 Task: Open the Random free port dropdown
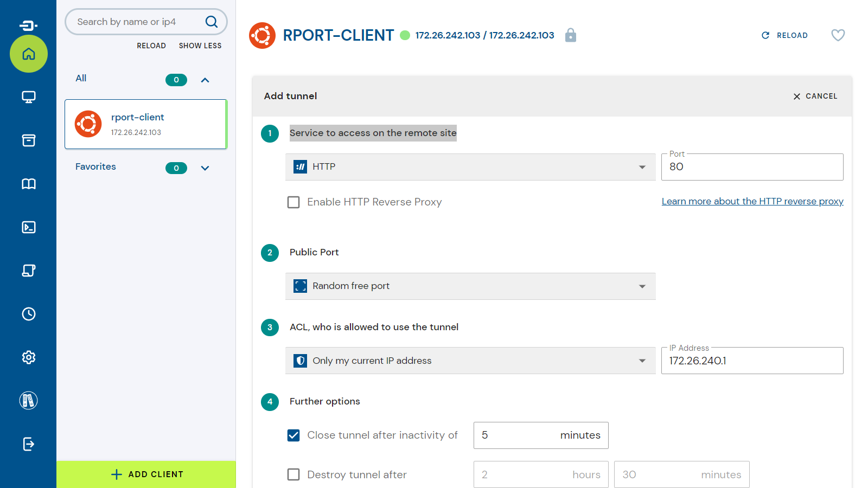pos(470,286)
